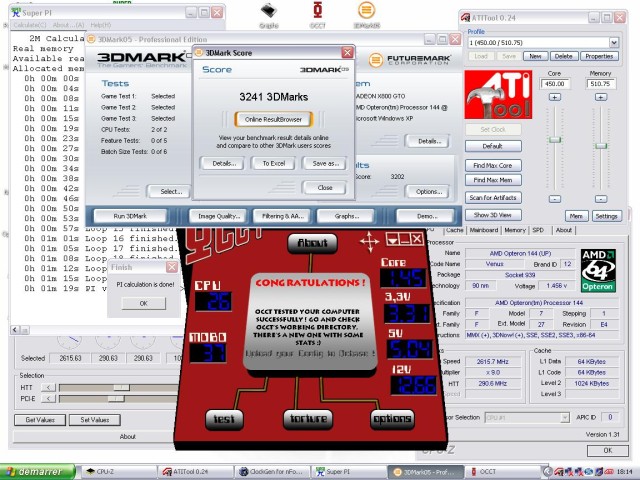
Task: Click the OCCT torture button
Action: pos(308,419)
